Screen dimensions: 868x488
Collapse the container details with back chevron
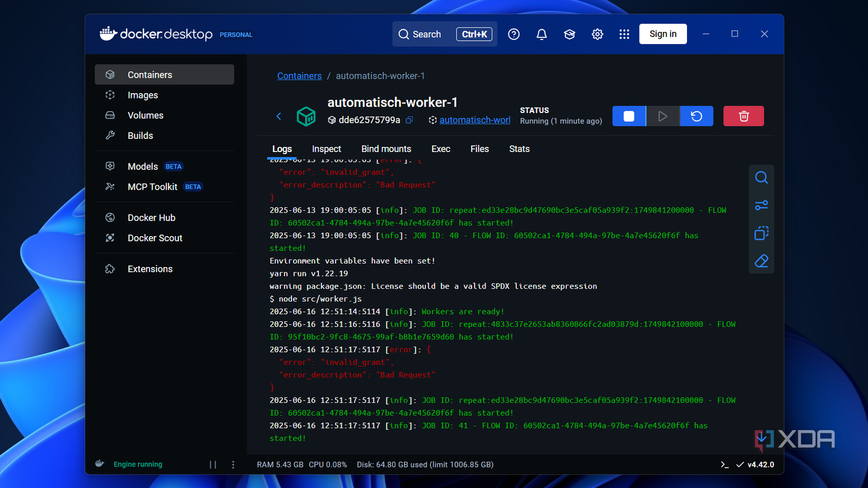point(279,116)
